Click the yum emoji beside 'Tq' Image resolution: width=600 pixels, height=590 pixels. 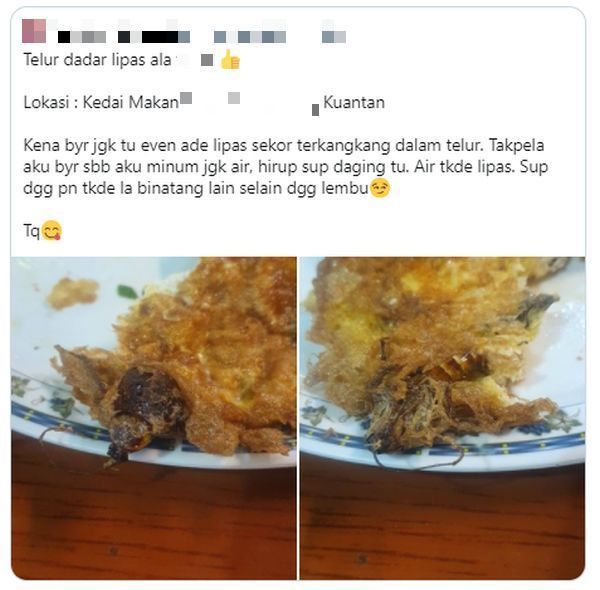click(52, 231)
